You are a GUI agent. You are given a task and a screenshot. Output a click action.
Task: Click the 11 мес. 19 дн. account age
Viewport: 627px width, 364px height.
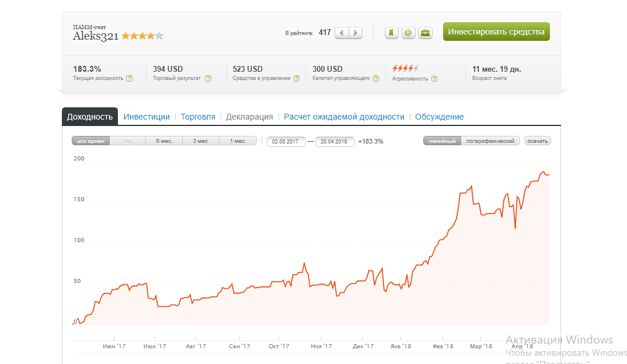click(x=497, y=69)
